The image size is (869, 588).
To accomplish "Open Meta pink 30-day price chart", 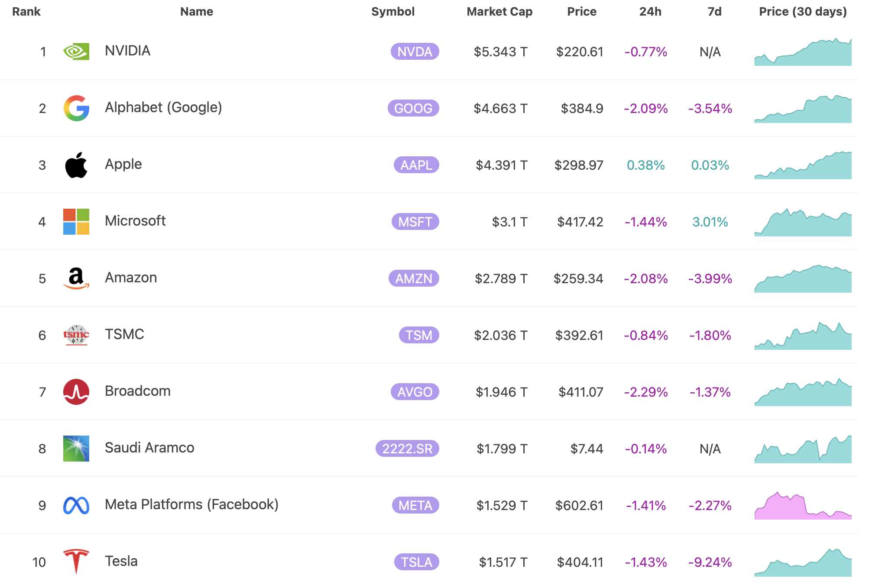I will click(803, 506).
